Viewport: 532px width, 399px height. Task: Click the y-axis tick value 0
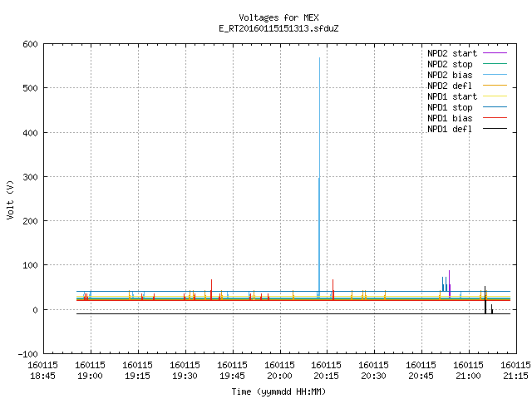point(35,310)
